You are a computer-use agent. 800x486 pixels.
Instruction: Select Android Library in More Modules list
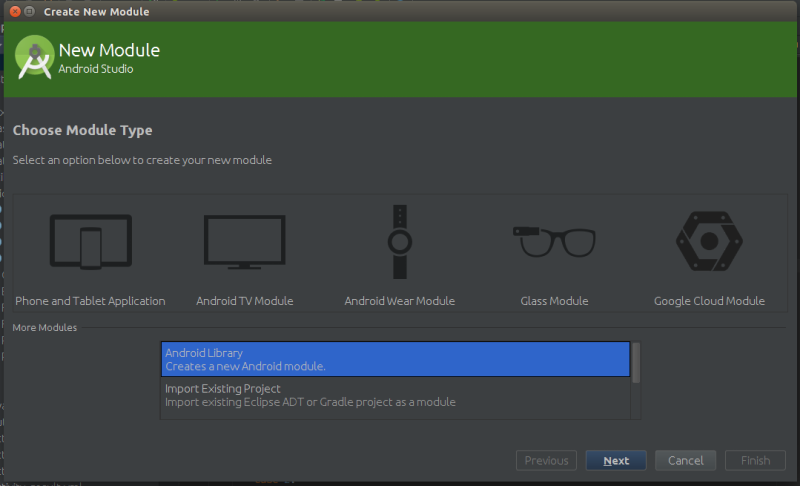tap(395, 359)
